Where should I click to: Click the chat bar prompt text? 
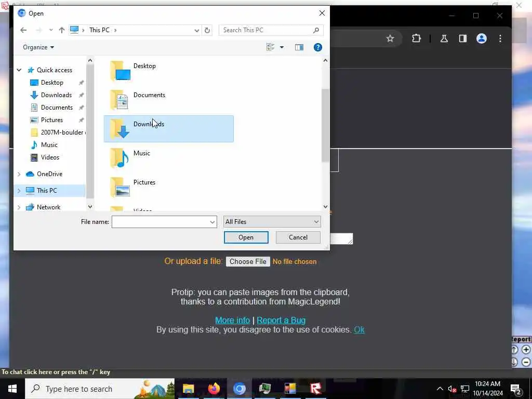[x=56, y=372]
